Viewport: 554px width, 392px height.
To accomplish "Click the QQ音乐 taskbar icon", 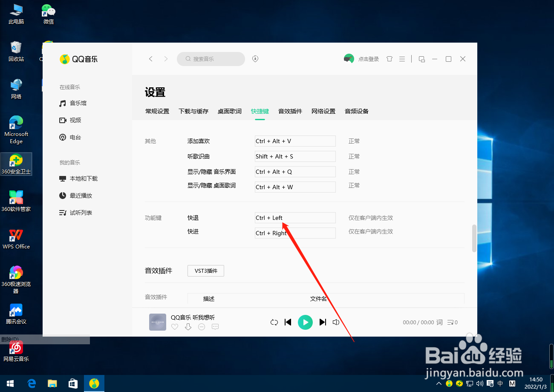I will click(x=94, y=383).
